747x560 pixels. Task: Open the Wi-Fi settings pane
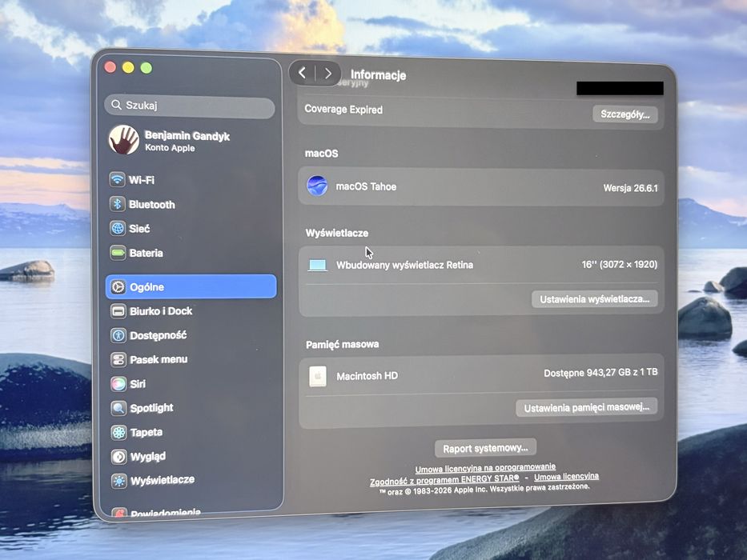coord(190,180)
